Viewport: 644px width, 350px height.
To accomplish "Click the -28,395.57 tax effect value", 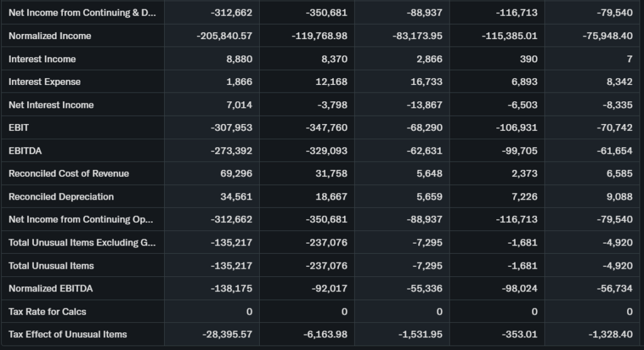I will [227, 334].
